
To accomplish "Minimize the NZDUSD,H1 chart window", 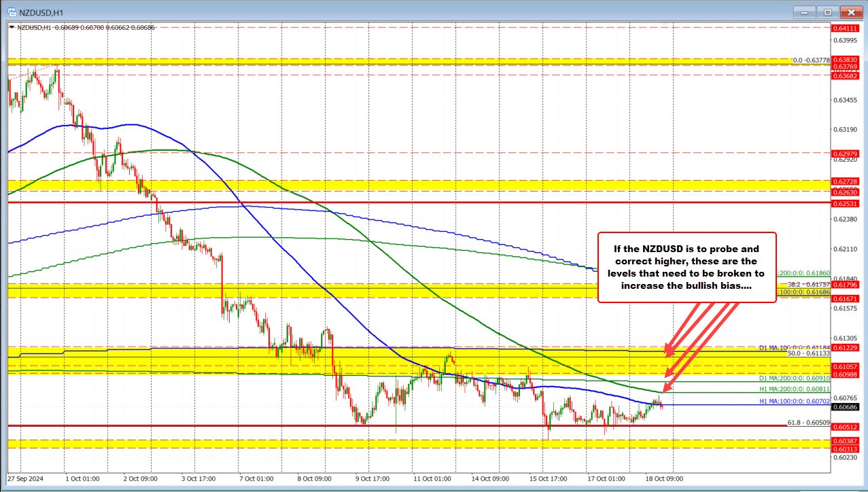I will coord(804,12).
